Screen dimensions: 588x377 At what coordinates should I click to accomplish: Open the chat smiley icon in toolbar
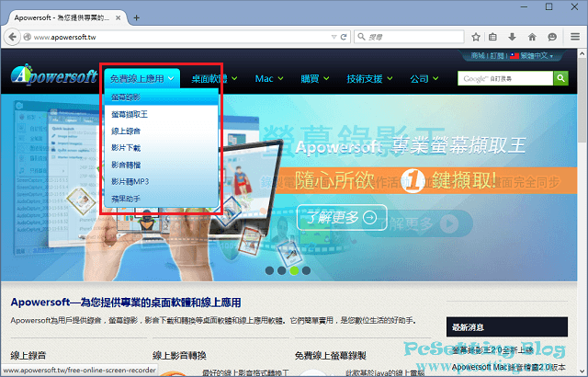(x=552, y=37)
